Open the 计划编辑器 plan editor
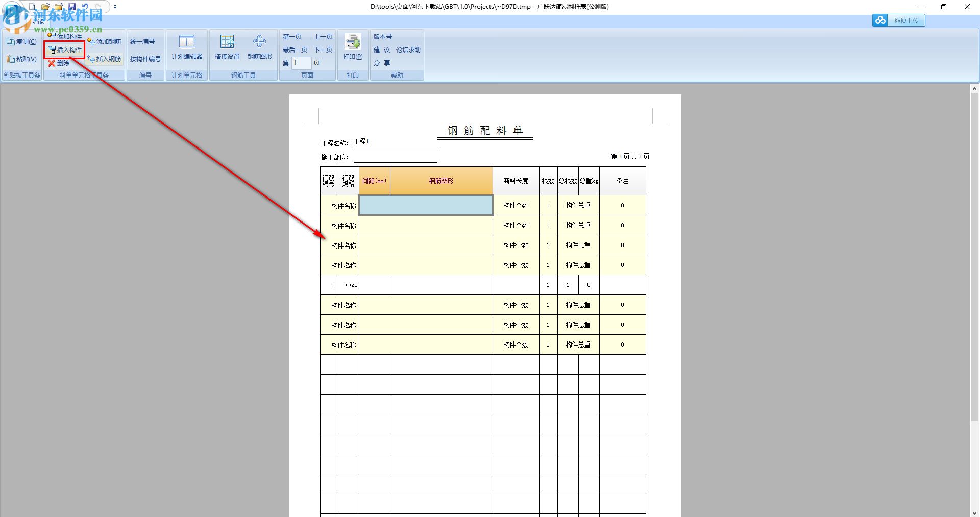The image size is (980, 517). pyautogui.click(x=187, y=48)
